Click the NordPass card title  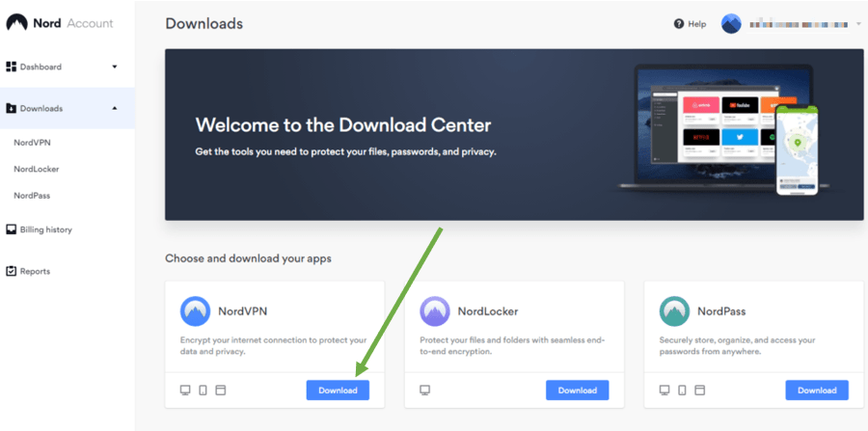[721, 311]
